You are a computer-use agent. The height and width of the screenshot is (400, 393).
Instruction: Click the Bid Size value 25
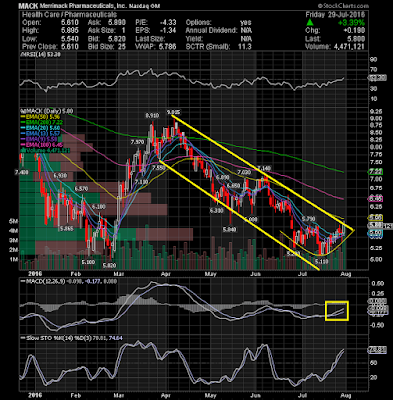pos(122,47)
